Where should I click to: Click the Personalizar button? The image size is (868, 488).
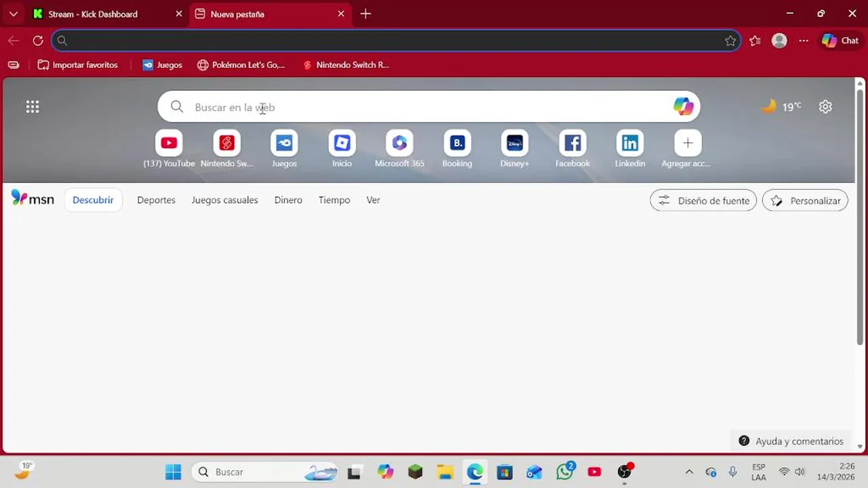click(805, 201)
